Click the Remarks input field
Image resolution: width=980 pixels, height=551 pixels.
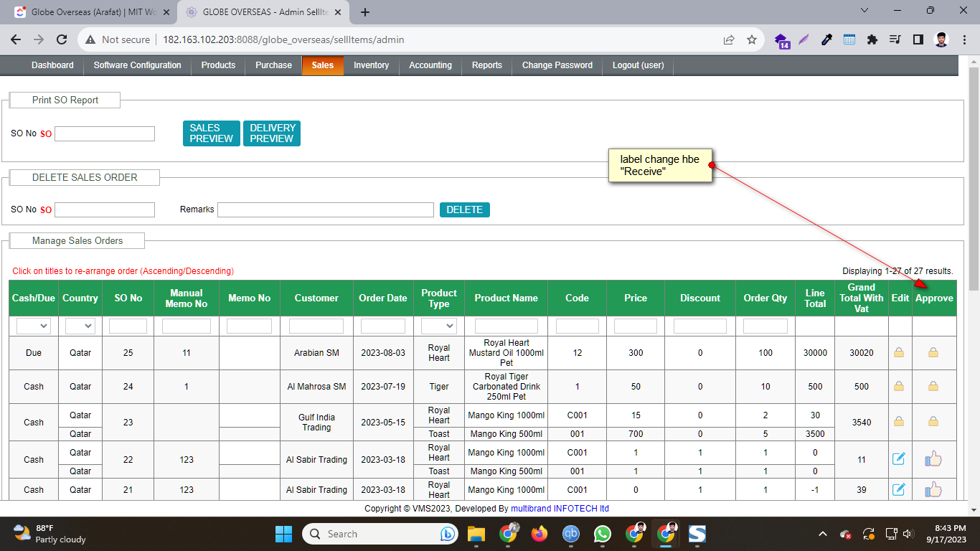[326, 209]
